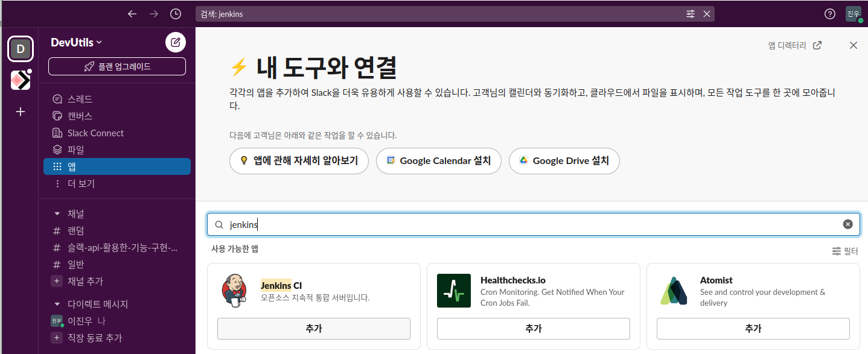
Task: Open 필터 options
Action: 845,251
